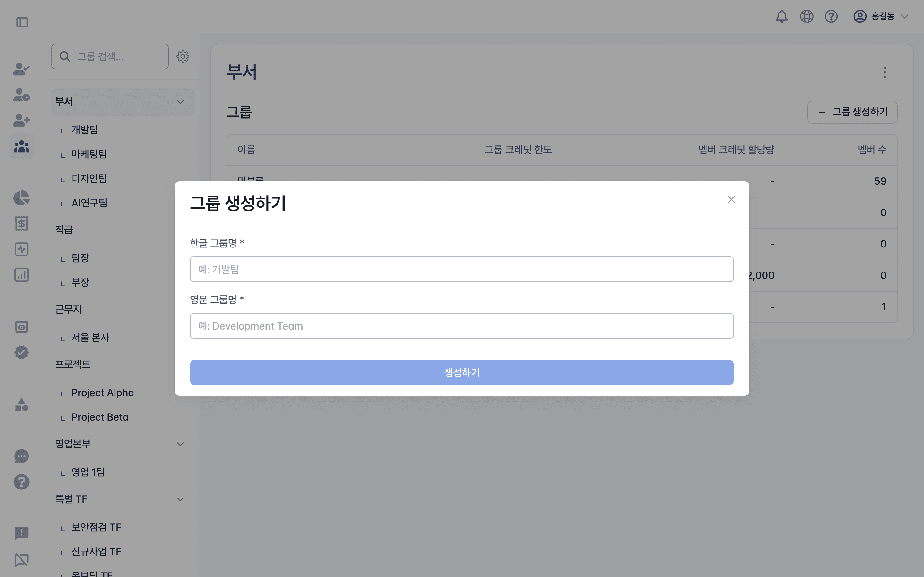
Task: Open the language globe icon
Action: (x=806, y=16)
